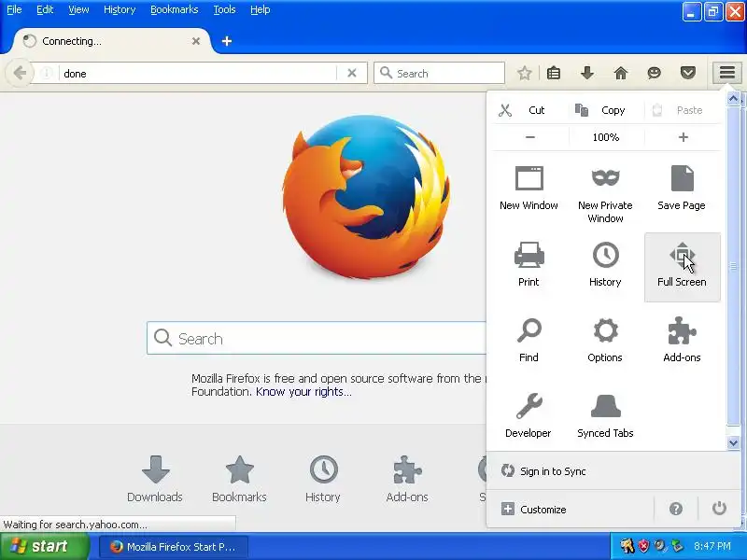The height and width of the screenshot is (560, 747).
Task: Close the Connecting... tab
Action: pos(196,41)
